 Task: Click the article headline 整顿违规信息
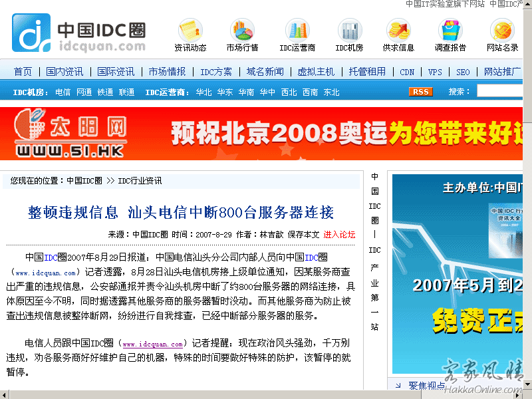(181, 212)
